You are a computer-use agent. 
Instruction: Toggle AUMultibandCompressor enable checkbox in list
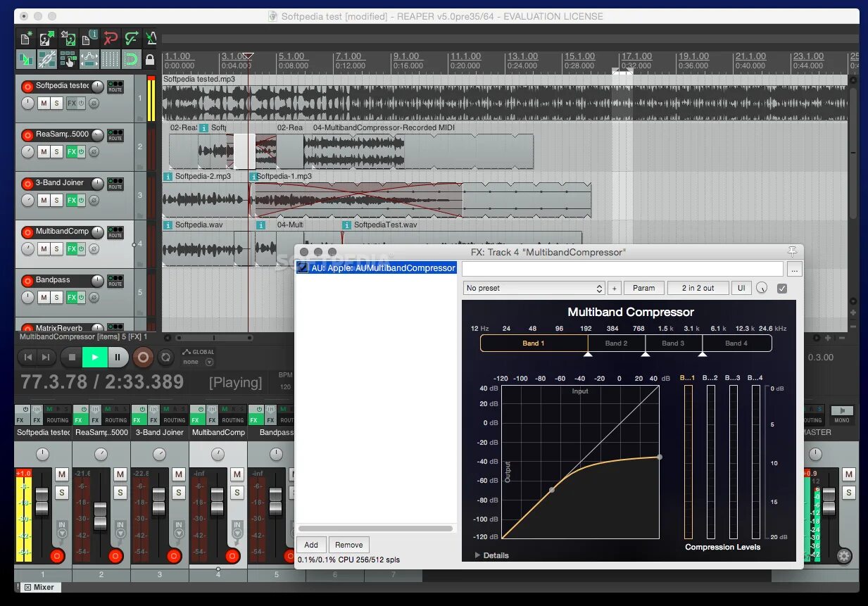(303, 268)
